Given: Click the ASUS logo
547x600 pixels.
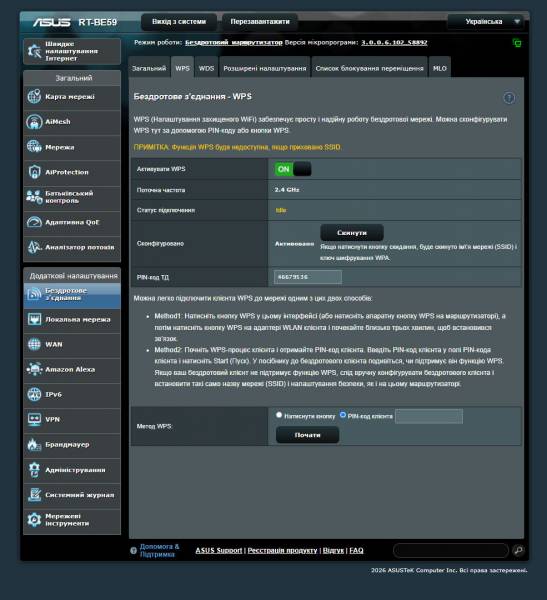Looking at the screenshot, I should (x=51, y=22).
